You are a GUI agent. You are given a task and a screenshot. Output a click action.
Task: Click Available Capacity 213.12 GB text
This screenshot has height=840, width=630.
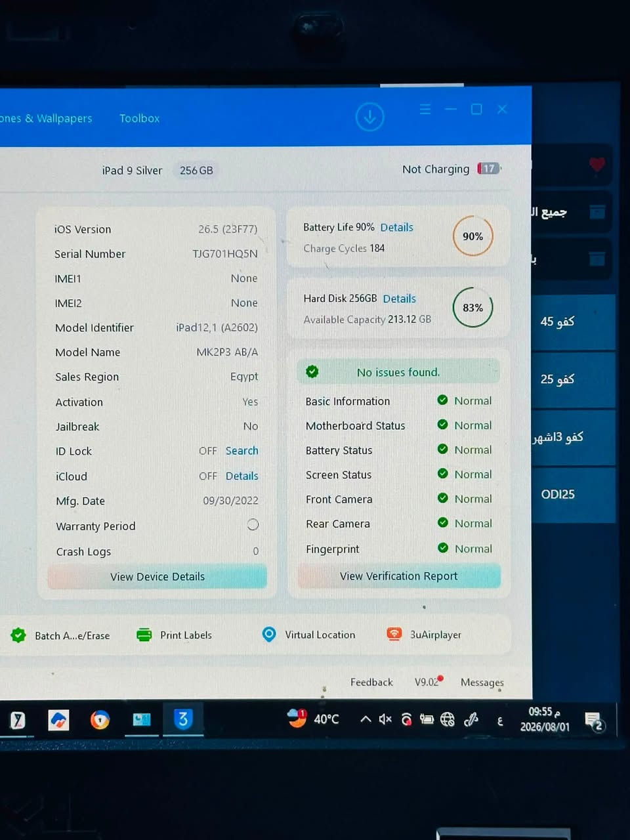coord(367,319)
